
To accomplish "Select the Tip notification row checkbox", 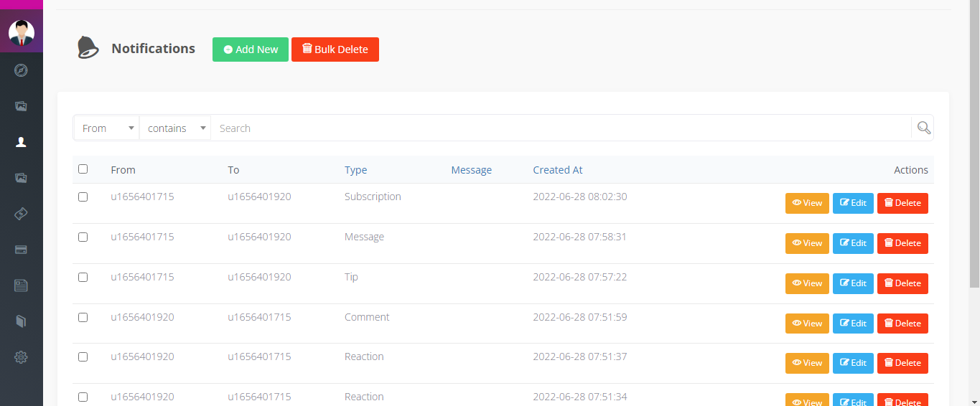I will point(83,277).
